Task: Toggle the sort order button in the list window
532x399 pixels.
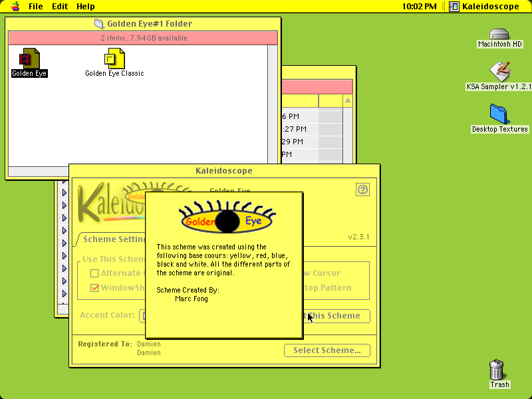Action: [x=348, y=100]
